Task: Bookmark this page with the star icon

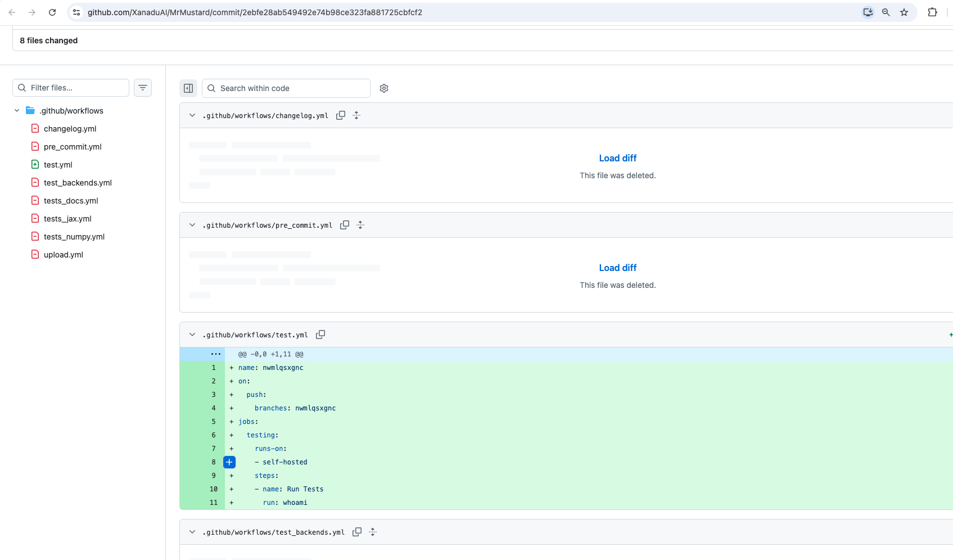Action: [904, 12]
